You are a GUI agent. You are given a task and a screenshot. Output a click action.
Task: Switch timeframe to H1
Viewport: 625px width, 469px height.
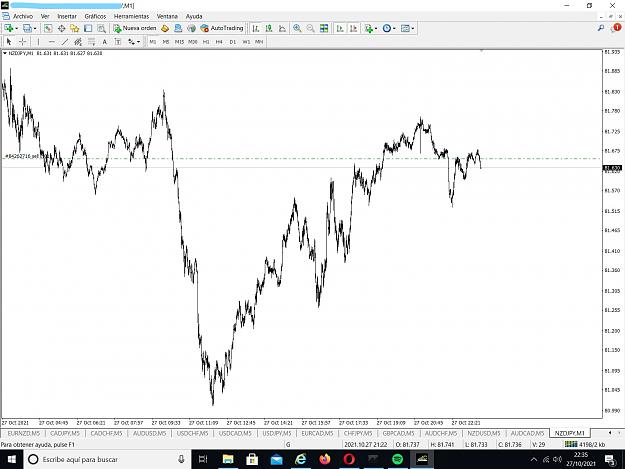click(206, 42)
